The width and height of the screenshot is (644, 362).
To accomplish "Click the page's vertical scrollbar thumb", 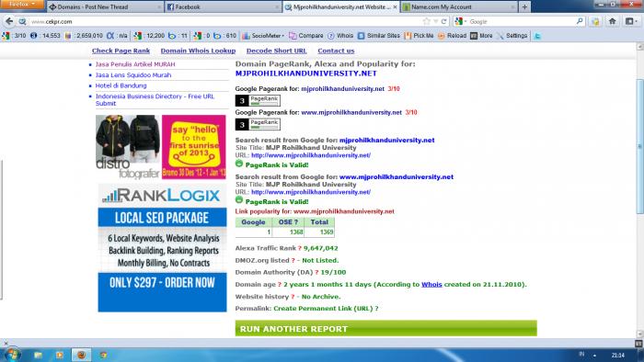I will coord(640,145).
